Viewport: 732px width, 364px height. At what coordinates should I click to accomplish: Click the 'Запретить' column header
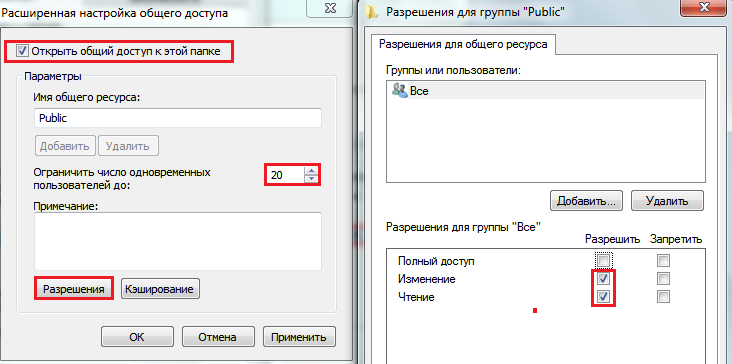(676, 240)
